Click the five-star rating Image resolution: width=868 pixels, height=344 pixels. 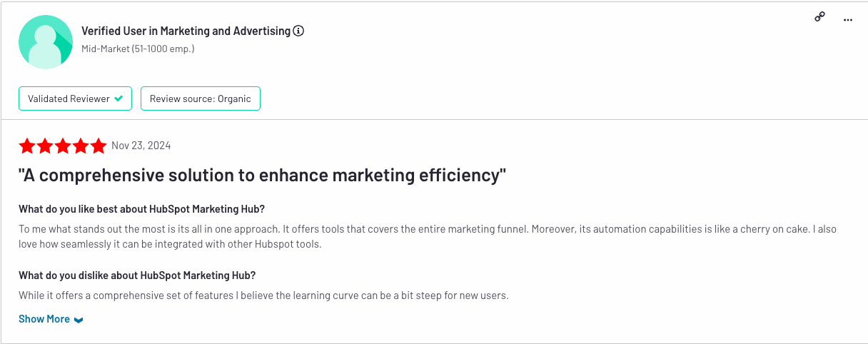click(63, 146)
